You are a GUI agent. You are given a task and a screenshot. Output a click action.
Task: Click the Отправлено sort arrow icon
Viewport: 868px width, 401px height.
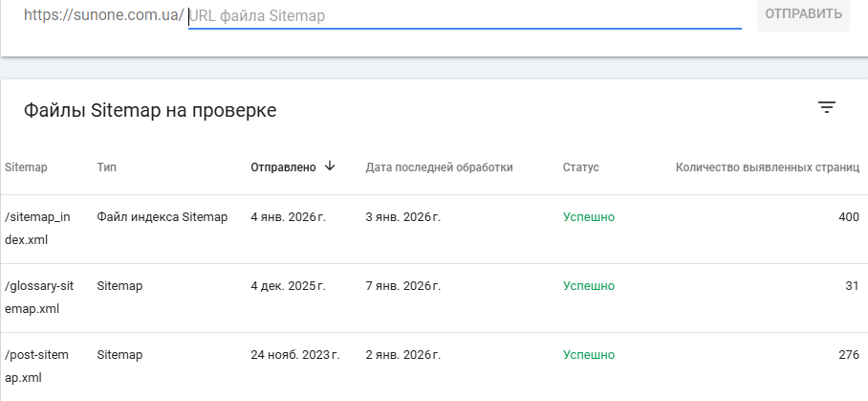coord(330,167)
